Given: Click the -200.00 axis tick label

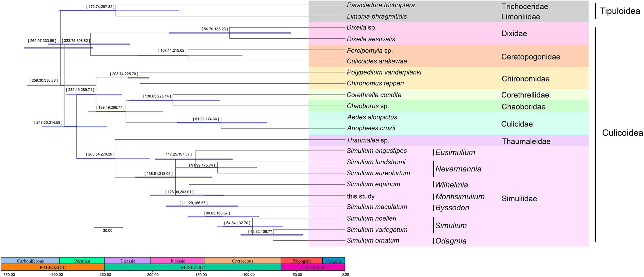Looking at the screenshot, I should point(152,274).
